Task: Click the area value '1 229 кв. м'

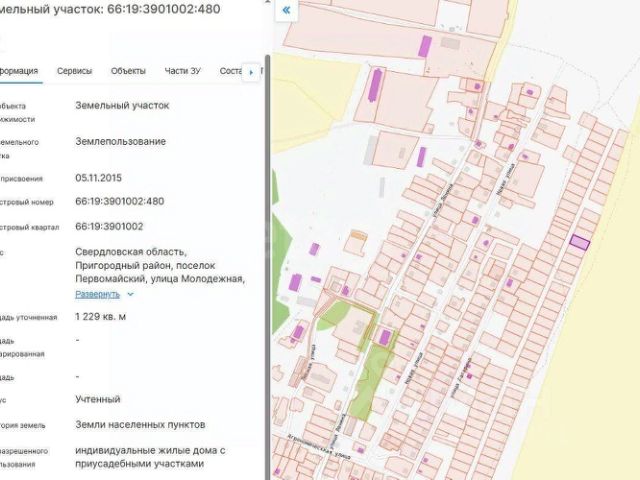Action: click(100, 317)
